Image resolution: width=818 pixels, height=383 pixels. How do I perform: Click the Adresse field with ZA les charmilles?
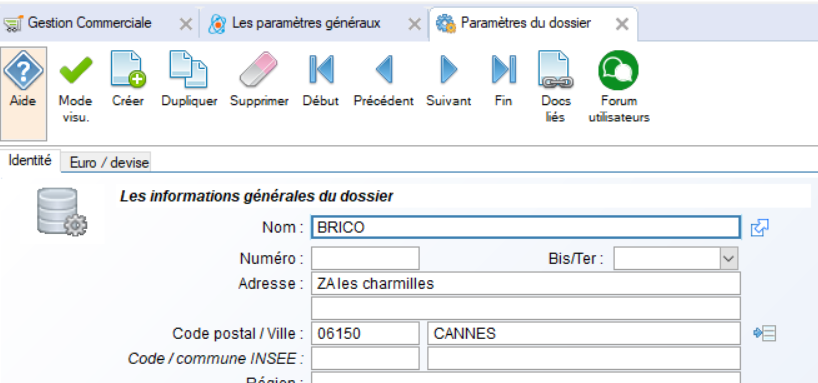tap(526, 283)
